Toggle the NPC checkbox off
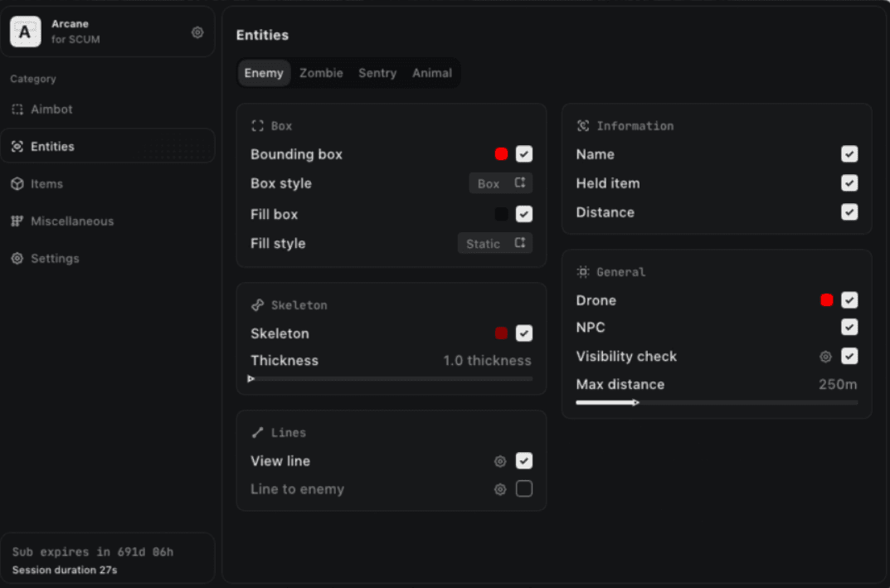Image resolution: width=890 pixels, height=588 pixels. tap(849, 328)
